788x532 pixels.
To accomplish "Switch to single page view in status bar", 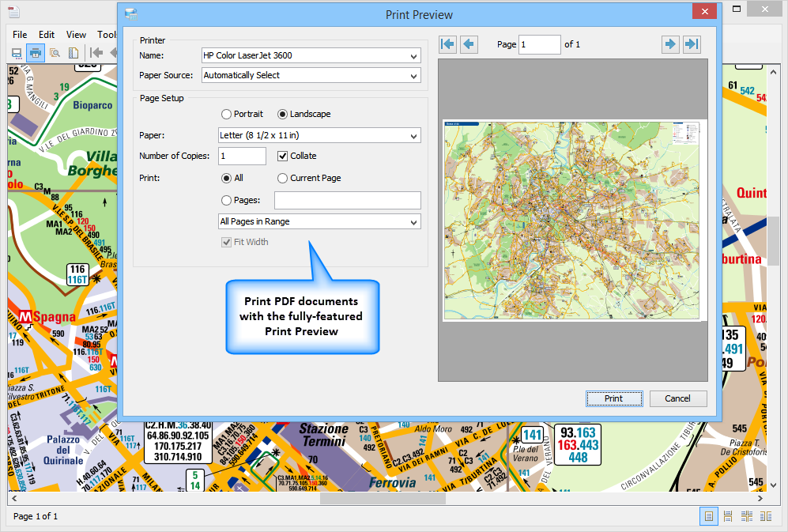I will pos(709,516).
